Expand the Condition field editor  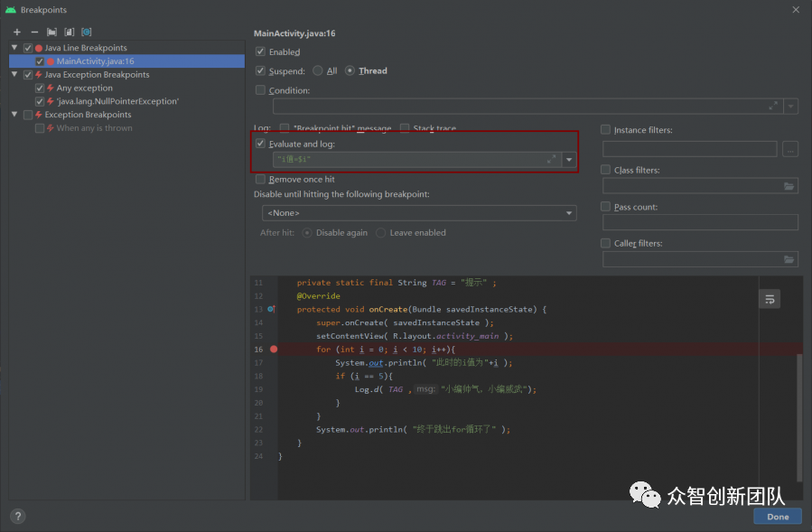(773, 106)
